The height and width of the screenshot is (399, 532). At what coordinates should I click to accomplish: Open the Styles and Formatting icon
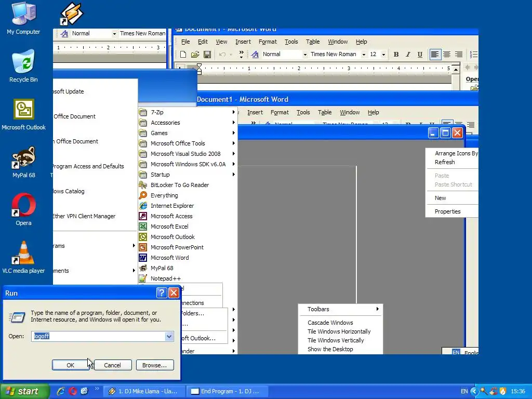(255, 54)
